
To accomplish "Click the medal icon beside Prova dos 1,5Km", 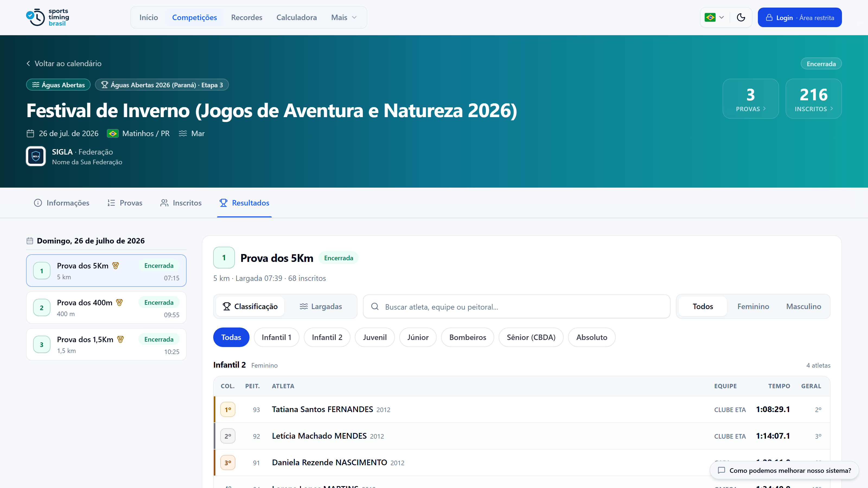I will click(120, 339).
